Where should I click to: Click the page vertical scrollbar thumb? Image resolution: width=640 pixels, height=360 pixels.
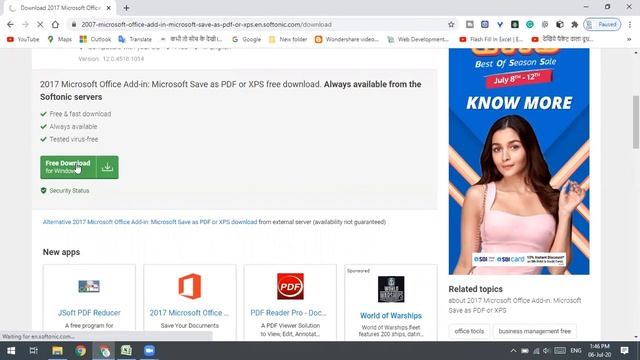click(x=636, y=122)
